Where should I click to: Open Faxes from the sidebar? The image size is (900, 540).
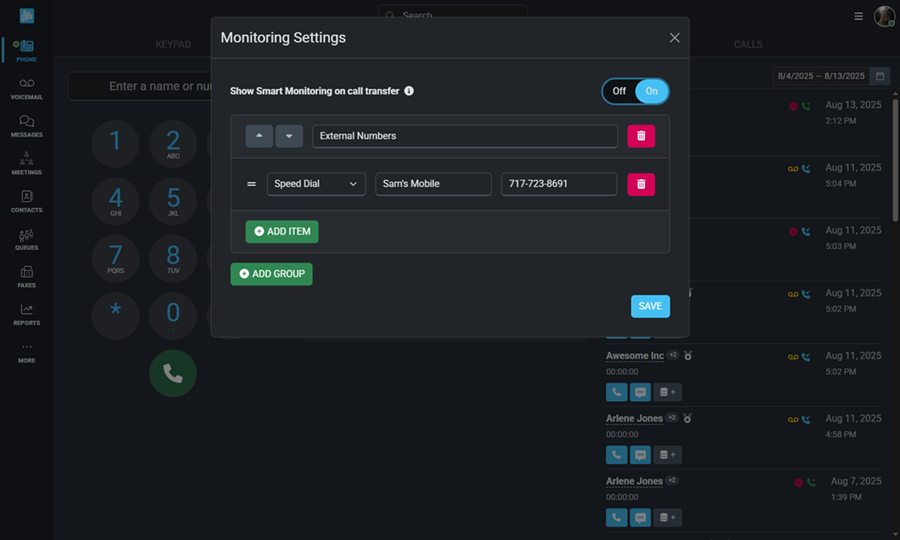[x=26, y=276]
